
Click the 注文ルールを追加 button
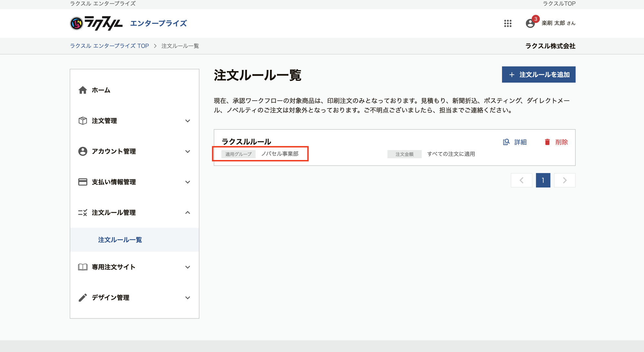click(x=539, y=75)
